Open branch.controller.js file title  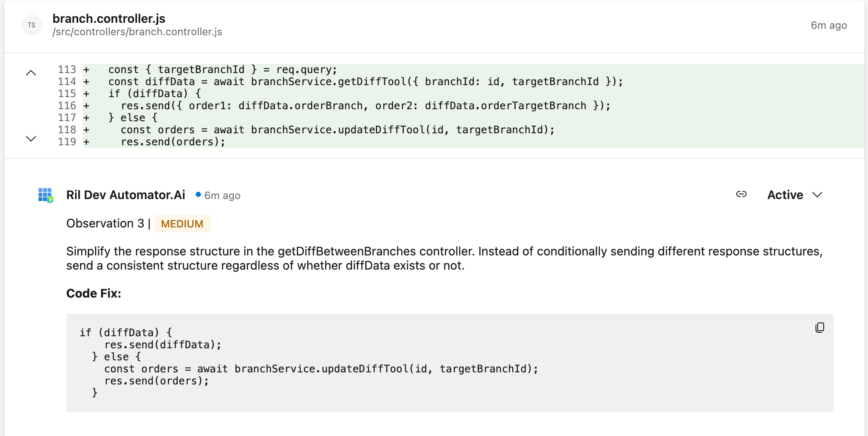[x=109, y=18]
